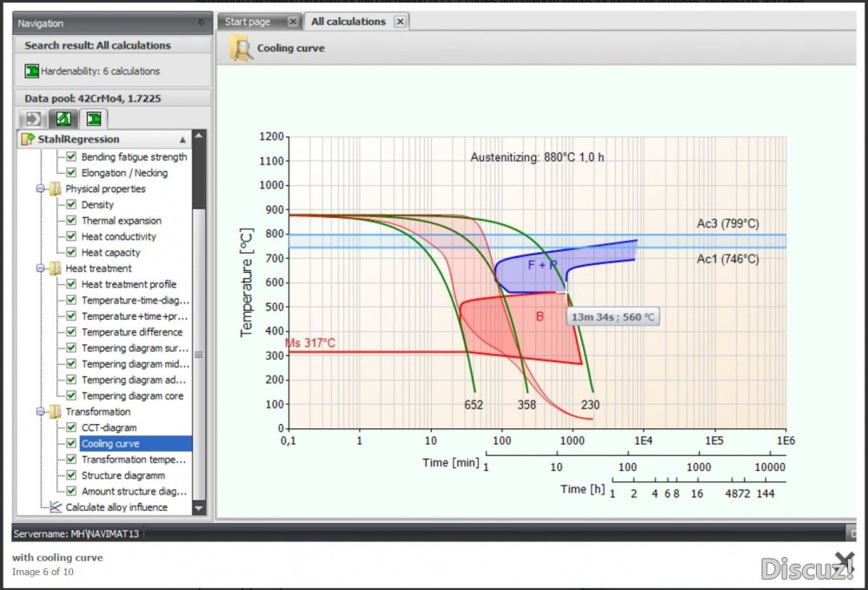The image size is (868, 590).
Task: Toggle the Heat conductivity checkbox
Action: pyautogui.click(x=71, y=236)
